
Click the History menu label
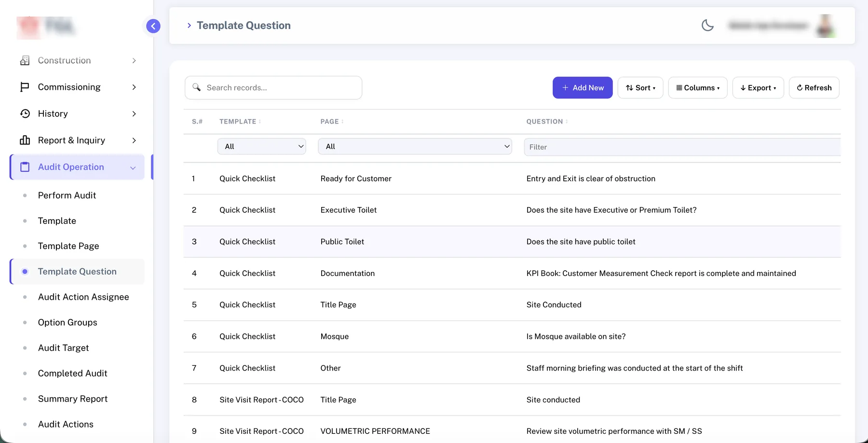pyautogui.click(x=53, y=113)
